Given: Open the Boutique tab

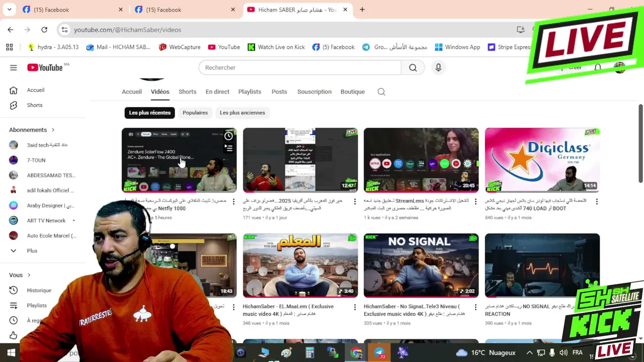Looking at the screenshot, I should coord(353,92).
